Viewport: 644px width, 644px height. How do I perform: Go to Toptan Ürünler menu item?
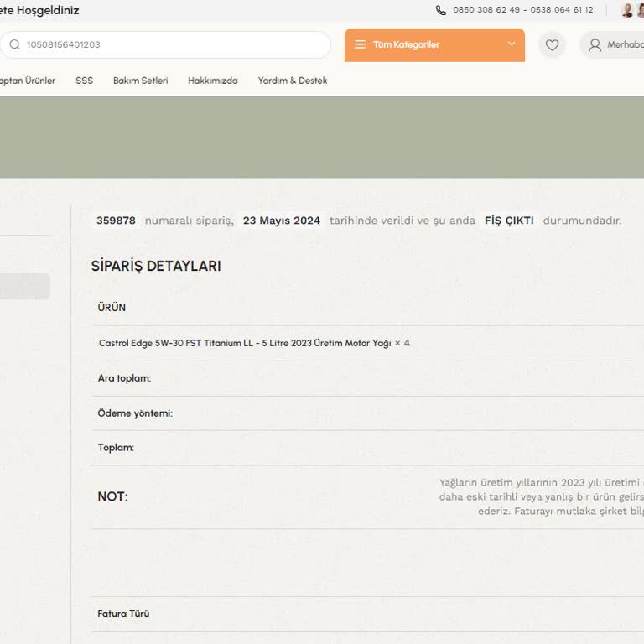[27, 80]
